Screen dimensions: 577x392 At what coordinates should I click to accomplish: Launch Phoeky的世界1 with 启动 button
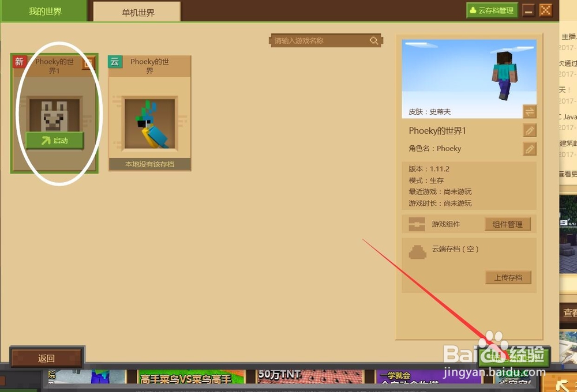coord(55,141)
